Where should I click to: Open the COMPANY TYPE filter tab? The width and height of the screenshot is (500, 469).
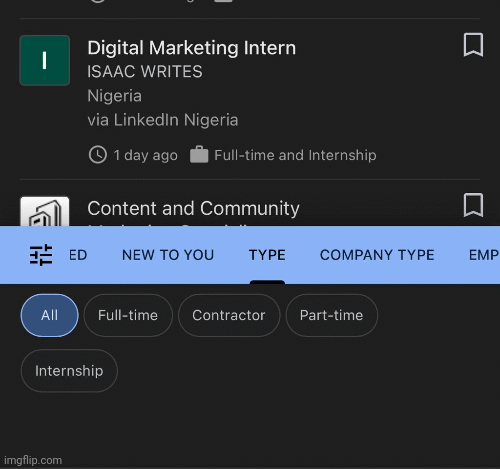[x=377, y=255]
